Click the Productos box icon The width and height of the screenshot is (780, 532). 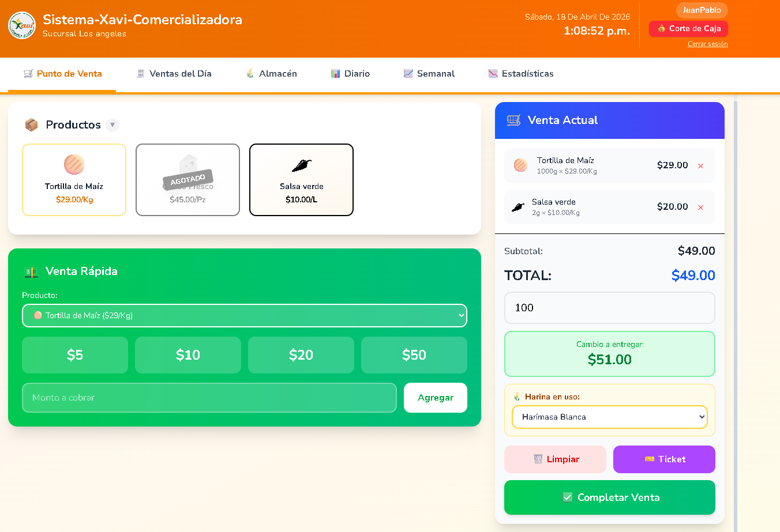(x=31, y=124)
